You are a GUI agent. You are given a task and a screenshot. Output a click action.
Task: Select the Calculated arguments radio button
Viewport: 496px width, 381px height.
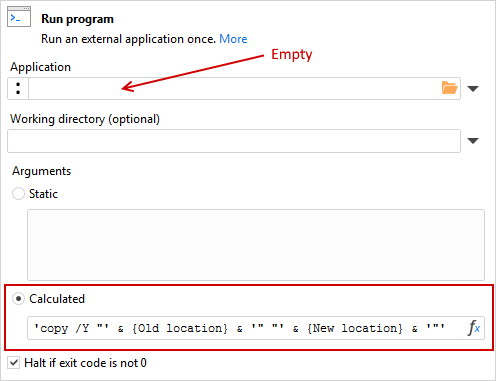(x=18, y=298)
